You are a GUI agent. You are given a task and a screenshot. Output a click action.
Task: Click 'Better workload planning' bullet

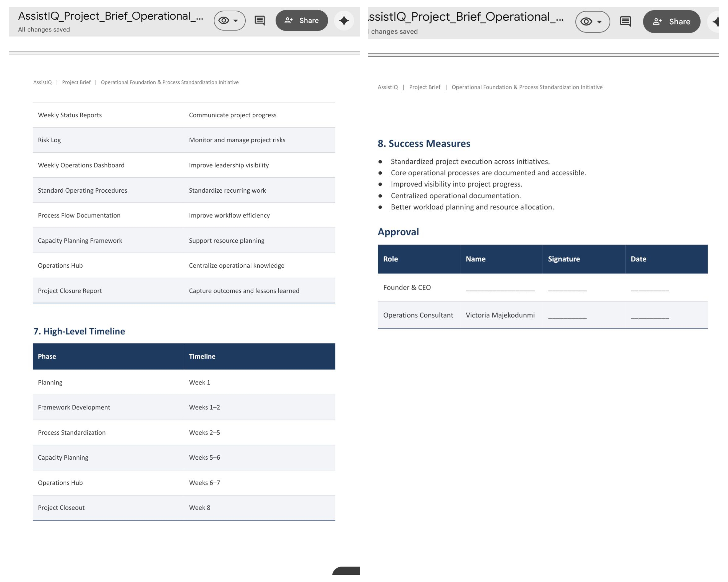(x=472, y=207)
